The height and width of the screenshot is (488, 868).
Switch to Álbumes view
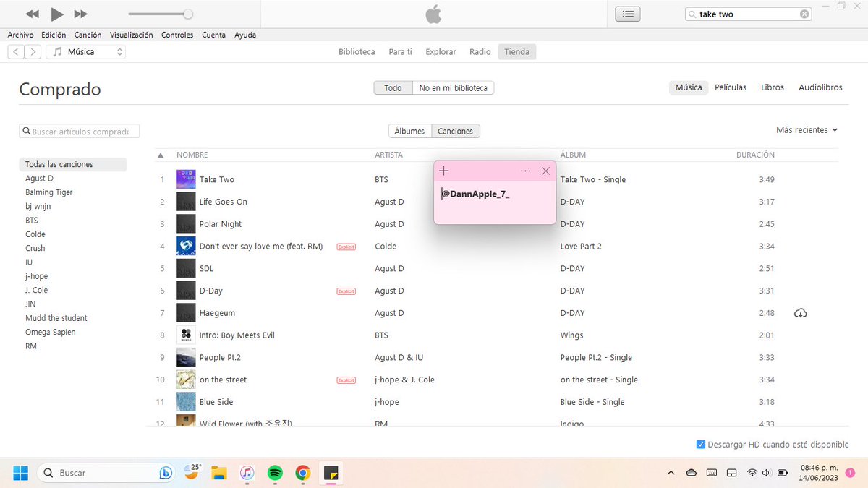[409, 131]
